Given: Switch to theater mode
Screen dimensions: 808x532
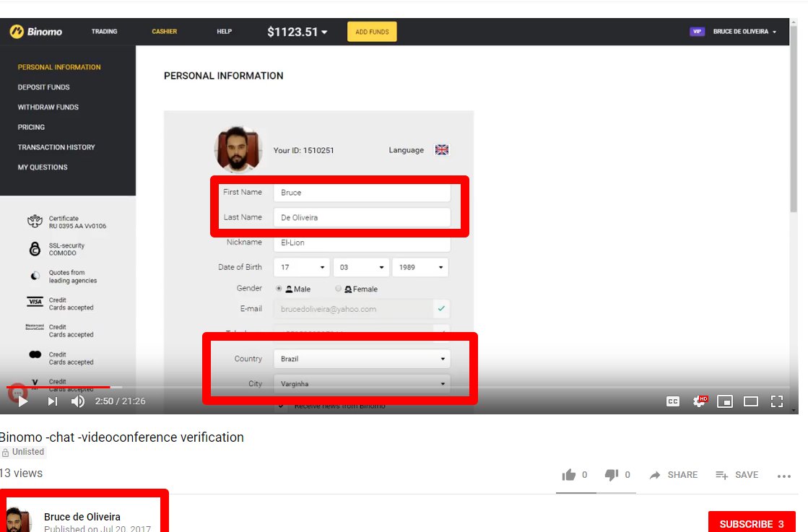Looking at the screenshot, I should coord(751,401).
